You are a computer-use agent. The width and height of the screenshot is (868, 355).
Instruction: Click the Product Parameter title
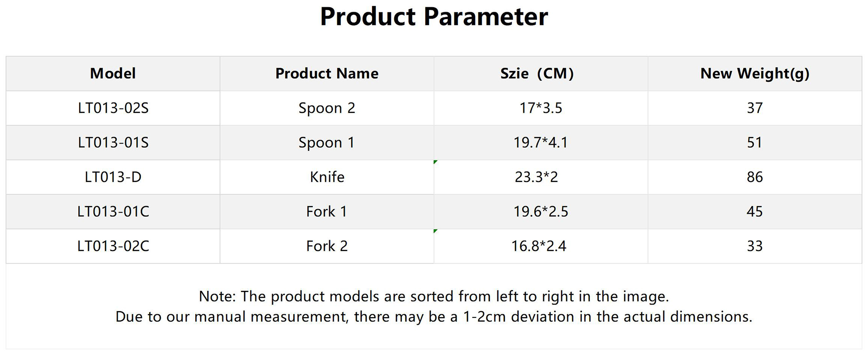(434, 17)
